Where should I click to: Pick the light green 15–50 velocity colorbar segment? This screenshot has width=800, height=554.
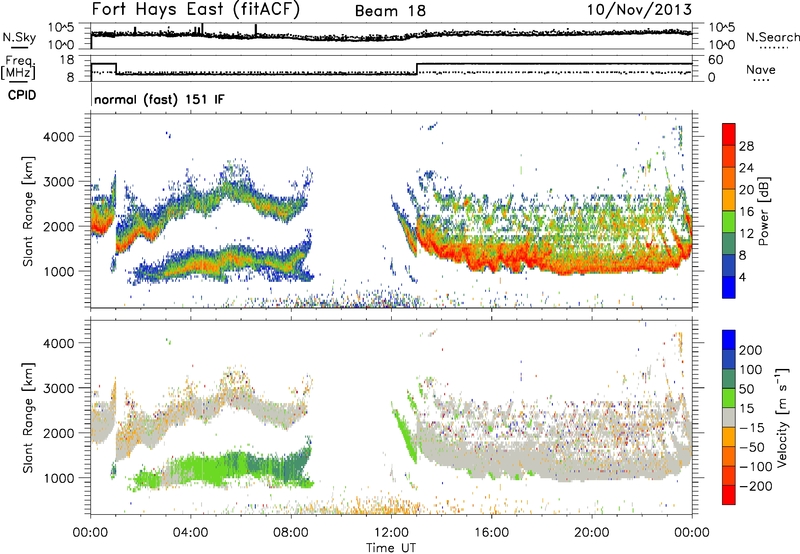point(729,398)
